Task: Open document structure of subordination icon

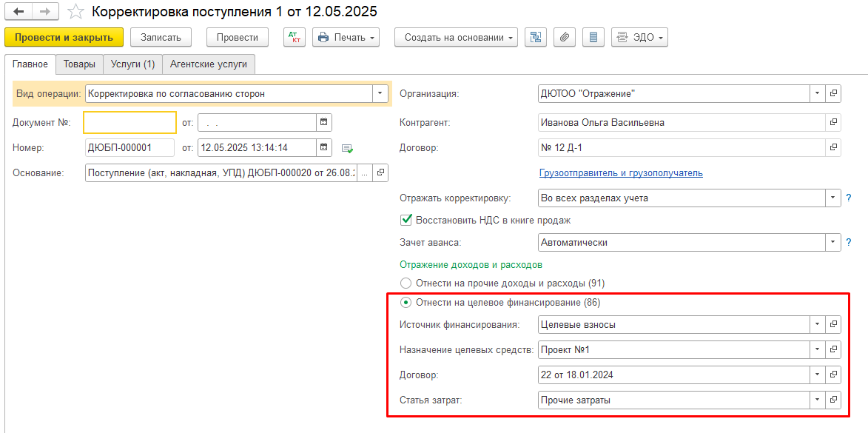Action: (535, 37)
